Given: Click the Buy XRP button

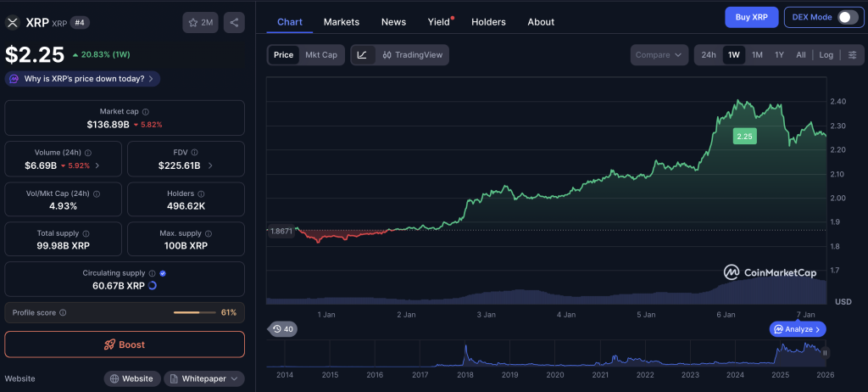Looking at the screenshot, I should point(751,18).
